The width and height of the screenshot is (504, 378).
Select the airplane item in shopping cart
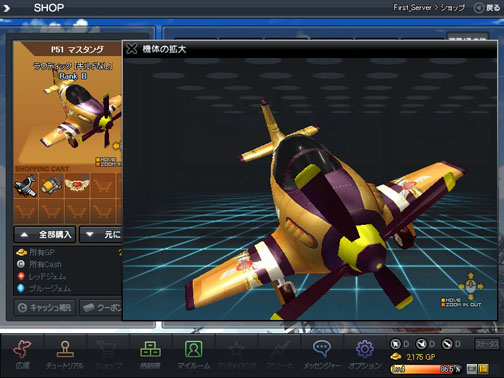pyautogui.click(x=26, y=185)
